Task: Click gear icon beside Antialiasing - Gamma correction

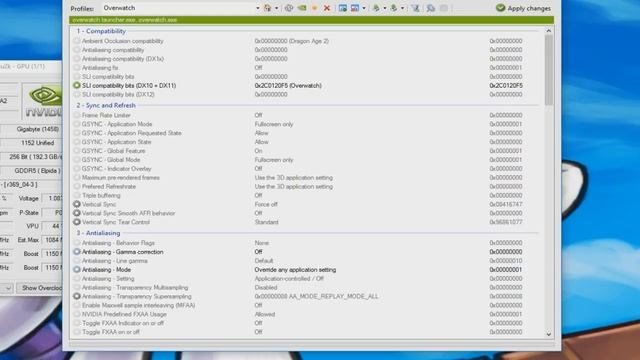Action: tap(77, 252)
